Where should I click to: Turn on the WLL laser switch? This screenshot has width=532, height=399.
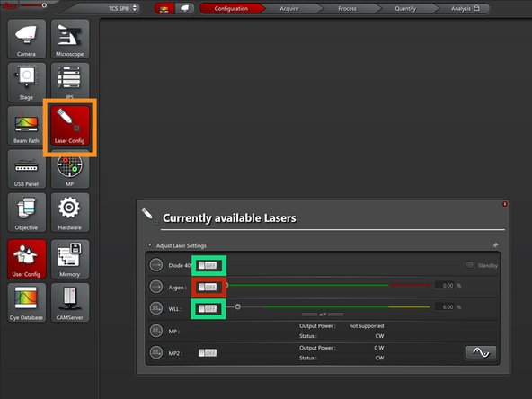[x=208, y=309]
